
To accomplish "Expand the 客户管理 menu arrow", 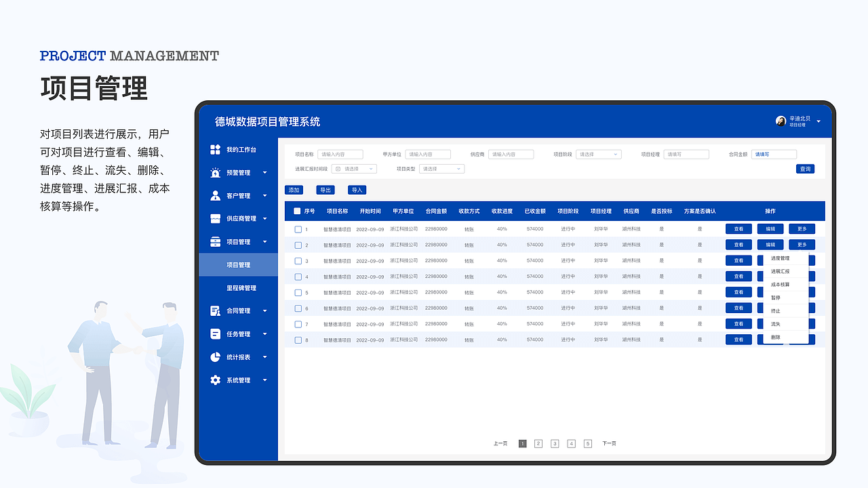I will [264, 196].
